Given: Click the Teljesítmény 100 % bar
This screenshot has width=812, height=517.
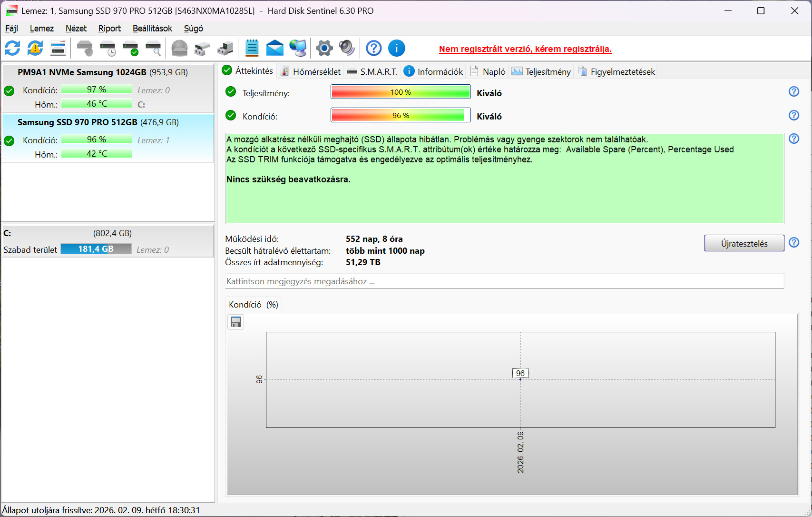Looking at the screenshot, I should (401, 92).
